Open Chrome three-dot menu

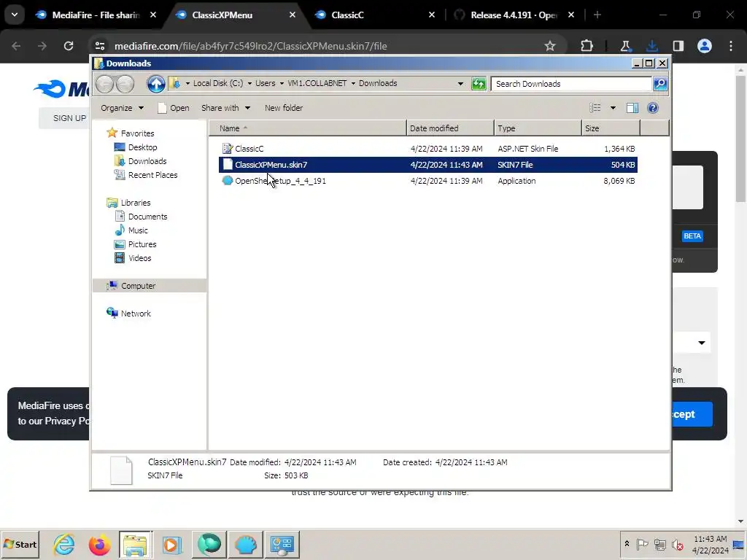coord(731,46)
